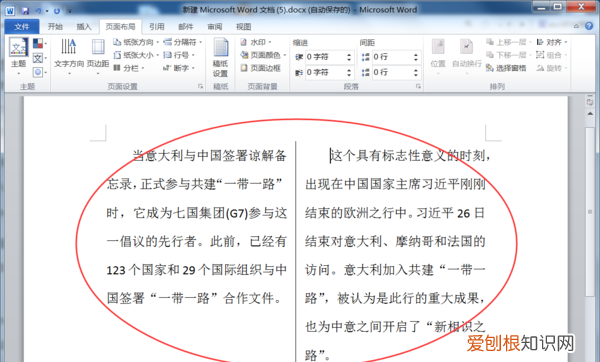Expand the 分隔符 breaks dropdown
This screenshot has height=362, width=600.
[183, 42]
